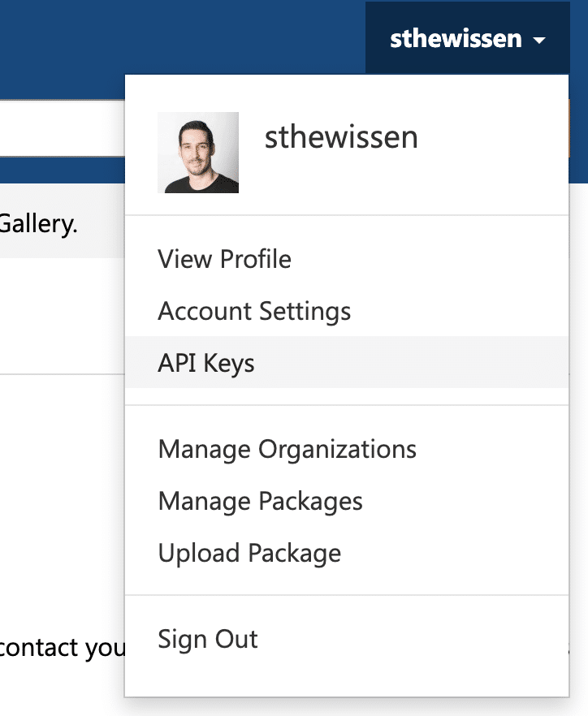Click the sthewissen username beside the avatar

click(341, 137)
